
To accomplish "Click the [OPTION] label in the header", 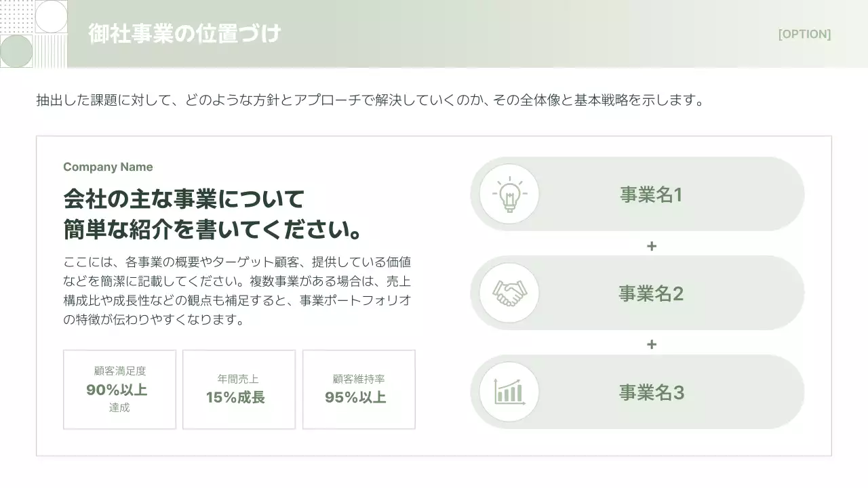I will tap(804, 34).
